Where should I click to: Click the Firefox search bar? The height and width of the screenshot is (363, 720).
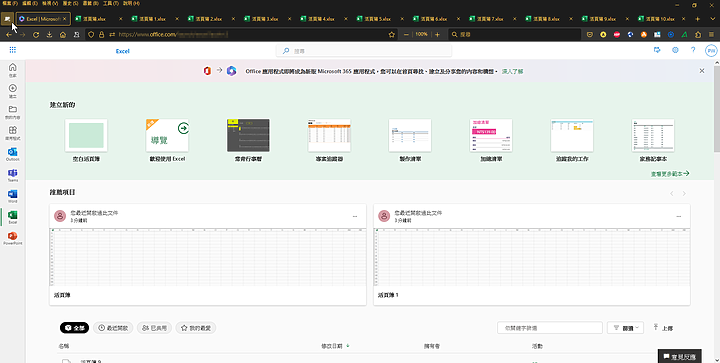514,34
